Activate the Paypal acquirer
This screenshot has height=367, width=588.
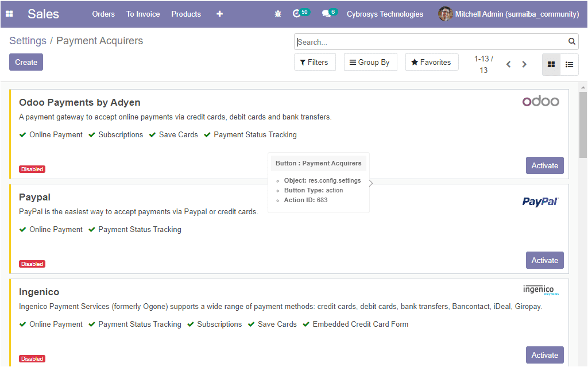click(x=544, y=260)
